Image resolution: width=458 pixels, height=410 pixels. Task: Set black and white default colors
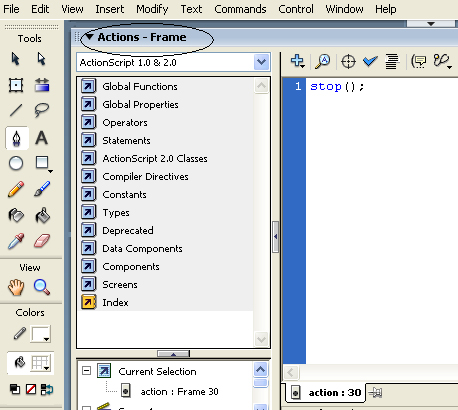[x=15, y=389]
